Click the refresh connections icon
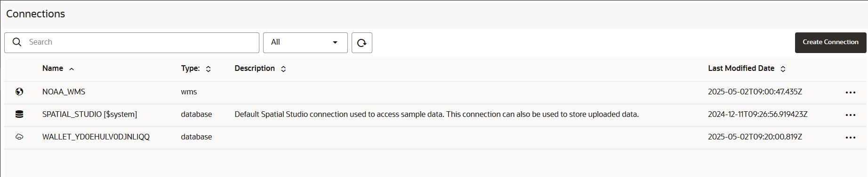Viewport: 868px width, 177px height. coord(362,43)
